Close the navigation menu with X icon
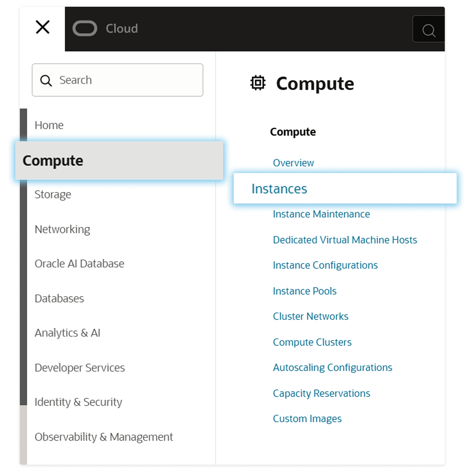The width and height of the screenshot is (476, 475). click(x=43, y=27)
